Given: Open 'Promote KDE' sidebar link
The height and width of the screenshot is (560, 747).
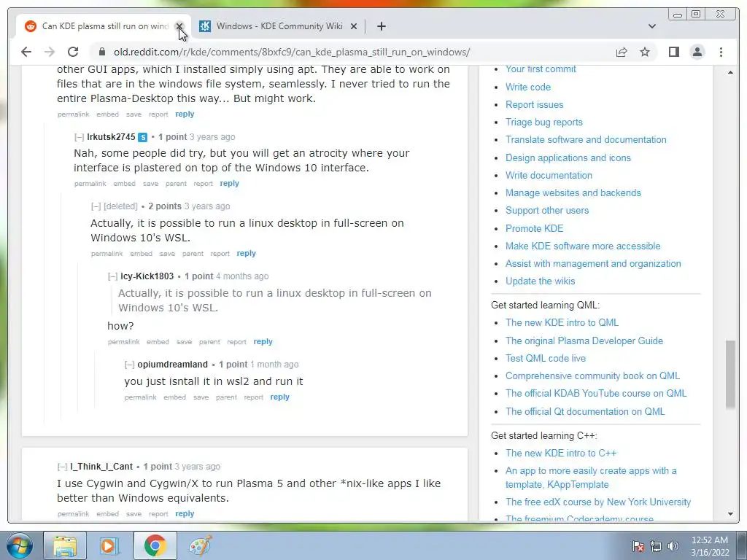Looking at the screenshot, I should tap(534, 228).
